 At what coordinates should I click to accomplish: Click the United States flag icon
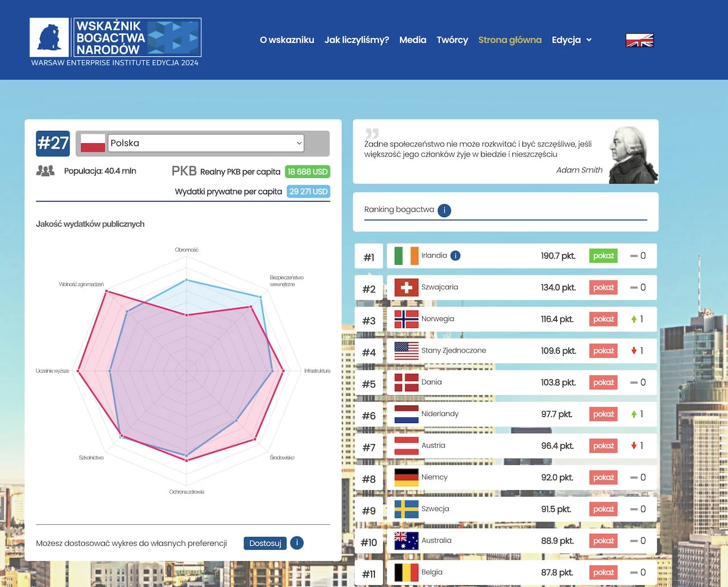point(406,351)
